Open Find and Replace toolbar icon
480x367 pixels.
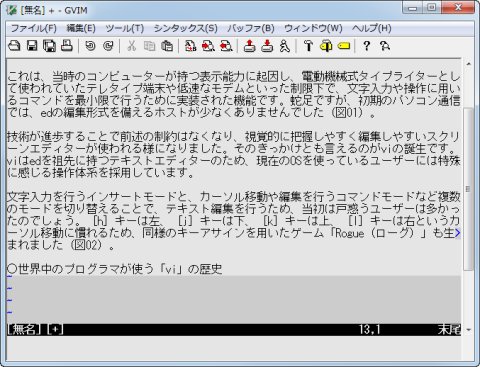tap(191, 46)
